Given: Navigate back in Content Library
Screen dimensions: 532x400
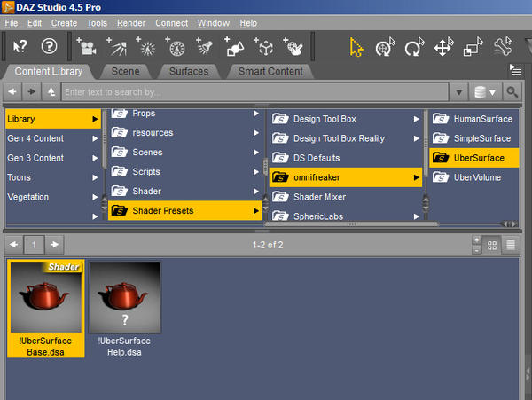Looking at the screenshot, I should coord(12,91).
